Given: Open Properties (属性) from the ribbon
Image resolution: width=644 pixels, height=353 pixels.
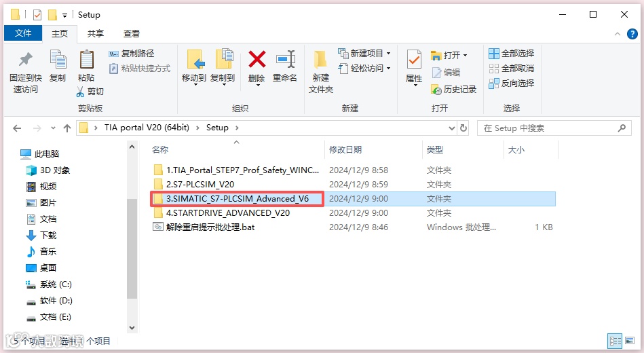Looking at the screenshot, I should click(x=413, y=60).
